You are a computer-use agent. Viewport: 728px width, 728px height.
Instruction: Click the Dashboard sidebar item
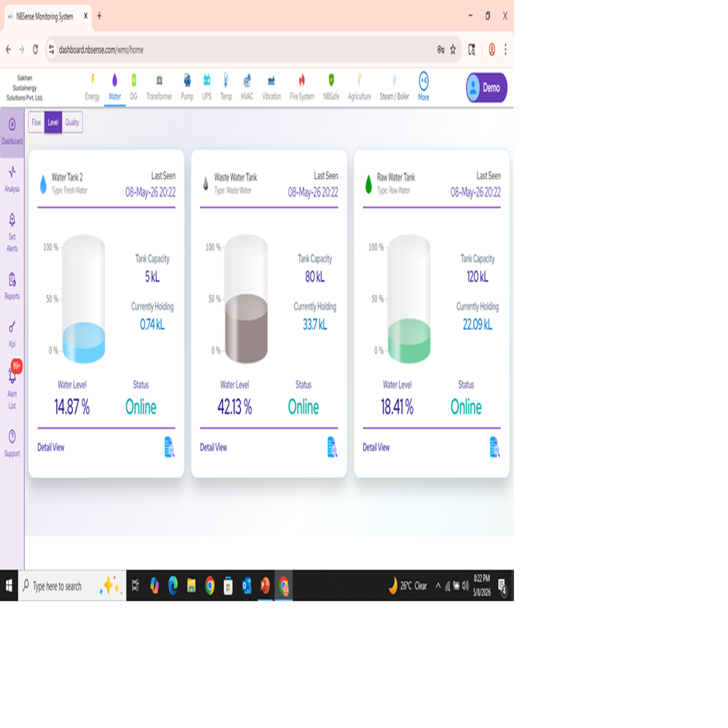coord(12,131)
